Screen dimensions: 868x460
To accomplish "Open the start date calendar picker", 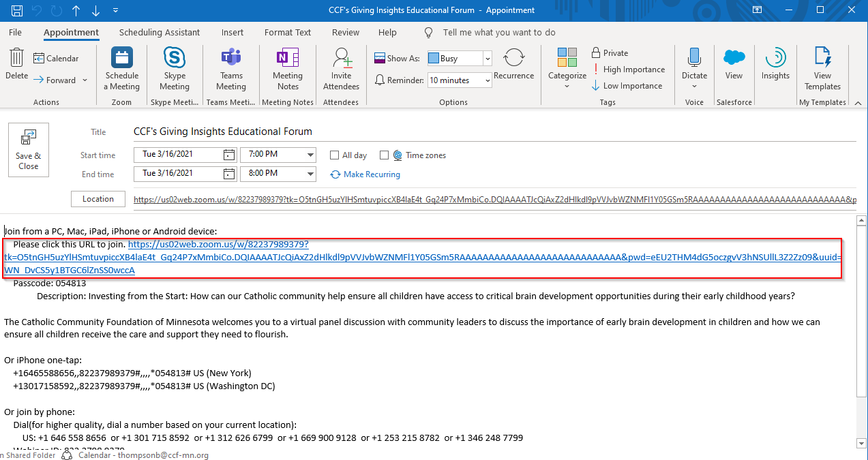I will (228, 155).
